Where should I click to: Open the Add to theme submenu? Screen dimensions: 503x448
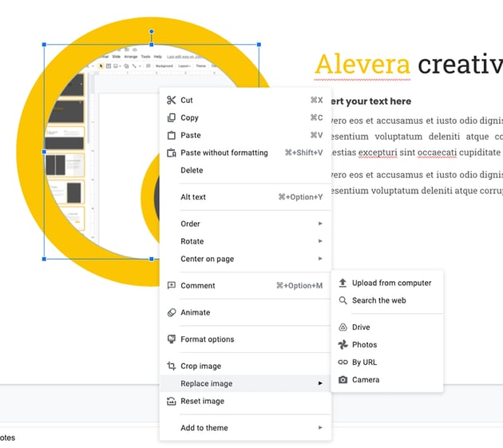point(320,428)
